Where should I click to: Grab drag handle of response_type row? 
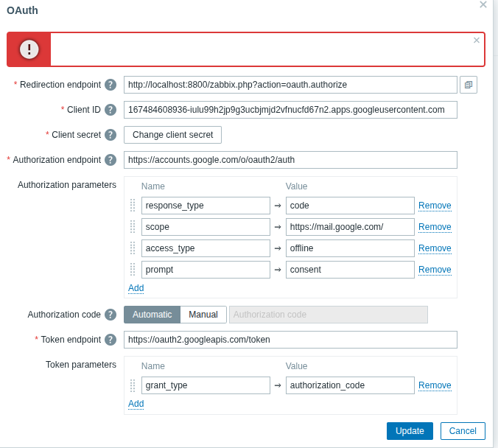(133, 206)
